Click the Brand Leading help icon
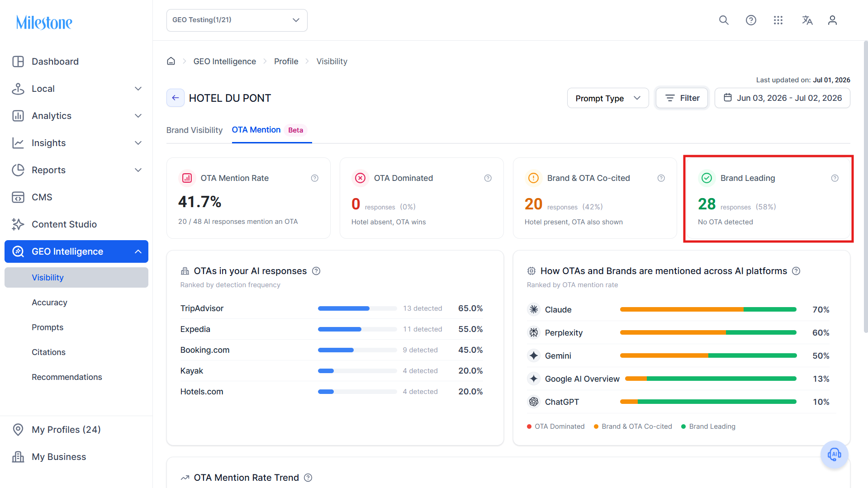Image resolution: width=868 pixels, height=488 pixels. 835,178
